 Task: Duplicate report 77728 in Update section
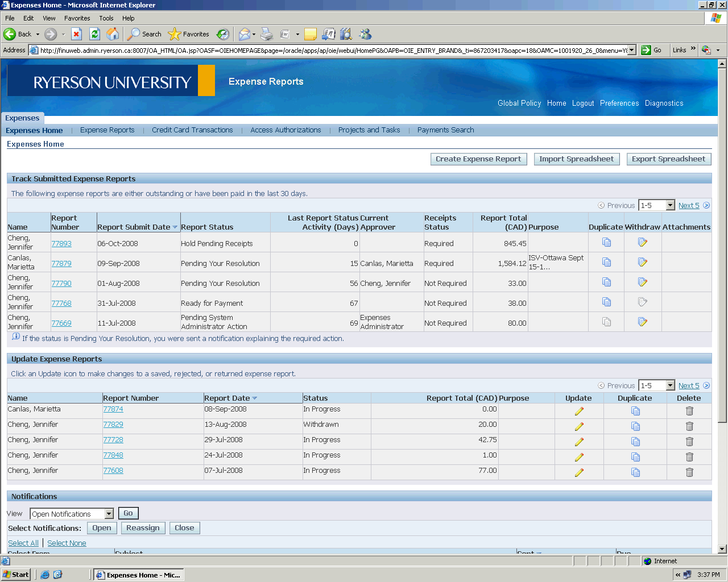pyautogui.click(x=635, y=442)
